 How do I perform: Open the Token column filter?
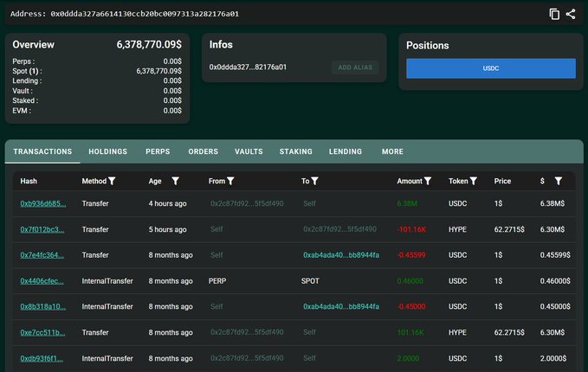click(473, 181)
